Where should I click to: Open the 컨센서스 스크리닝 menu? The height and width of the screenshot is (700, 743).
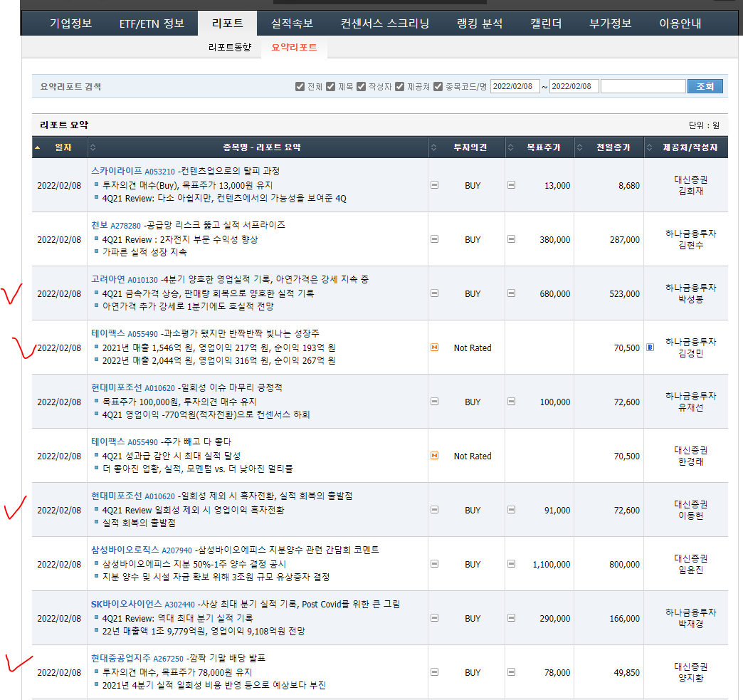(x=385, y=23)
